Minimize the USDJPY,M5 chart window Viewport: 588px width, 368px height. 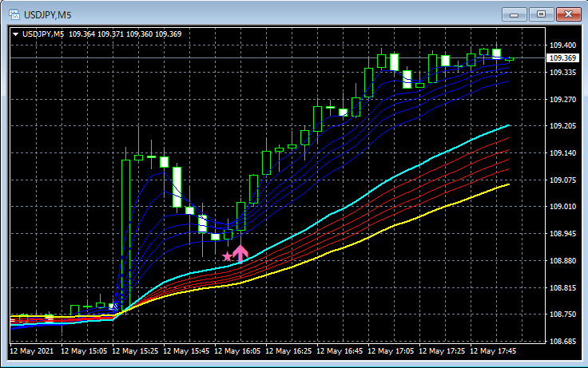[x=514, y=14]
